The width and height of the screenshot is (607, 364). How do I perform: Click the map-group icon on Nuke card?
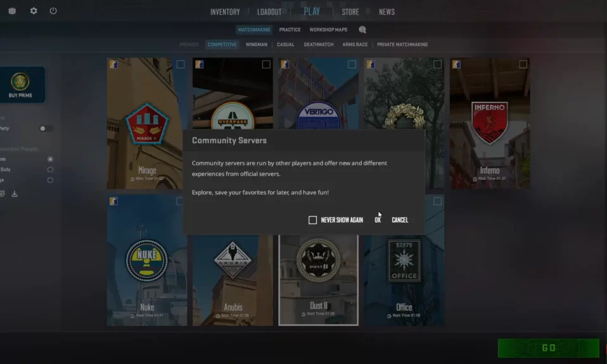[x=113, y=201]
